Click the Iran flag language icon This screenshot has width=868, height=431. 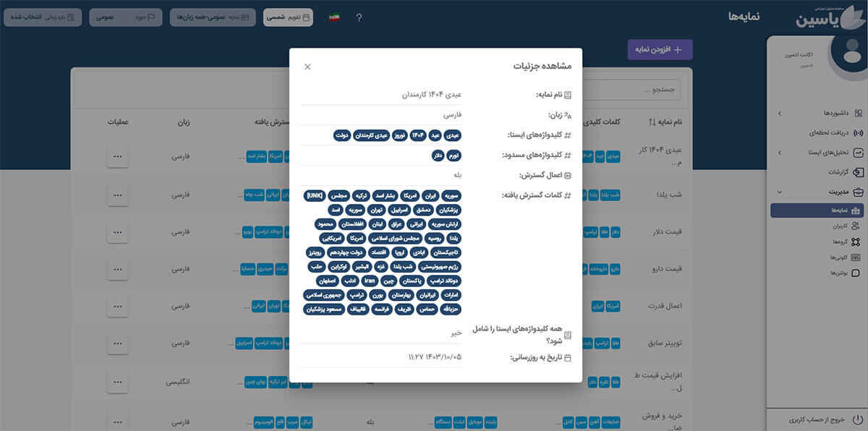tap(334, 17)
